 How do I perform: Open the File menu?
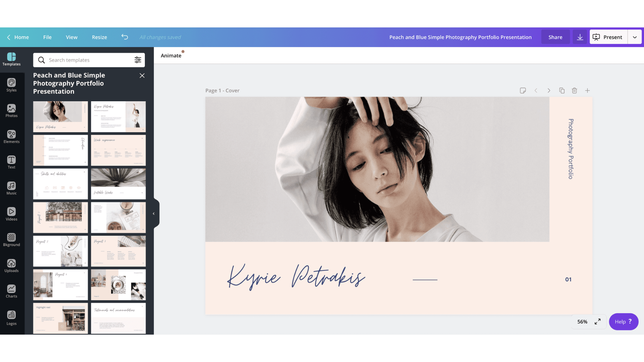tap(47, 37)
